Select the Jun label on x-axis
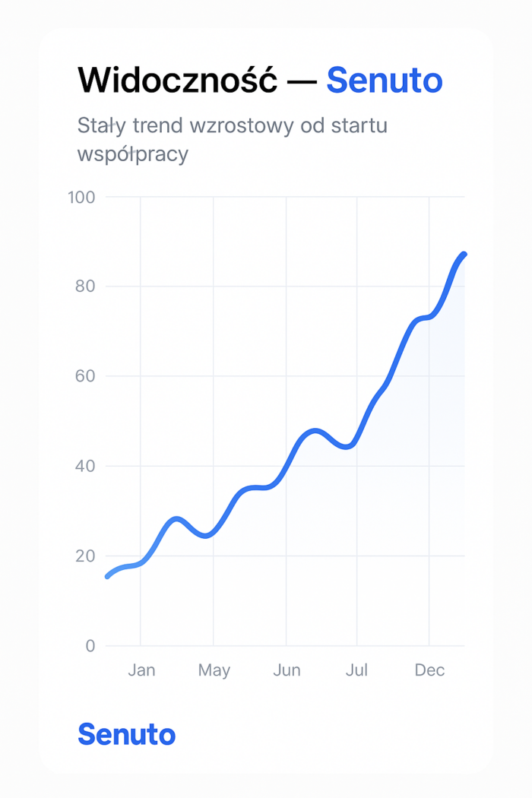The image size is (532, 798). coord(287,670)
